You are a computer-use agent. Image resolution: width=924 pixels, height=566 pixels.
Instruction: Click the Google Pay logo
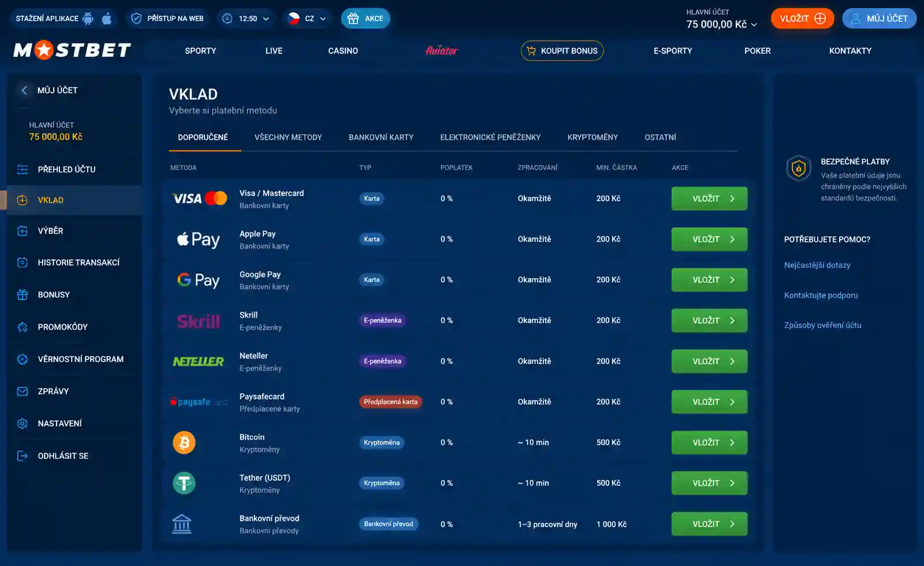click(x=198, y=280)
